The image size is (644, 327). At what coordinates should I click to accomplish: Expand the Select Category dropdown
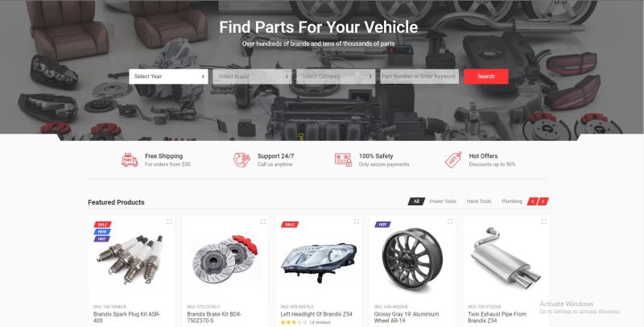[336, 77]
